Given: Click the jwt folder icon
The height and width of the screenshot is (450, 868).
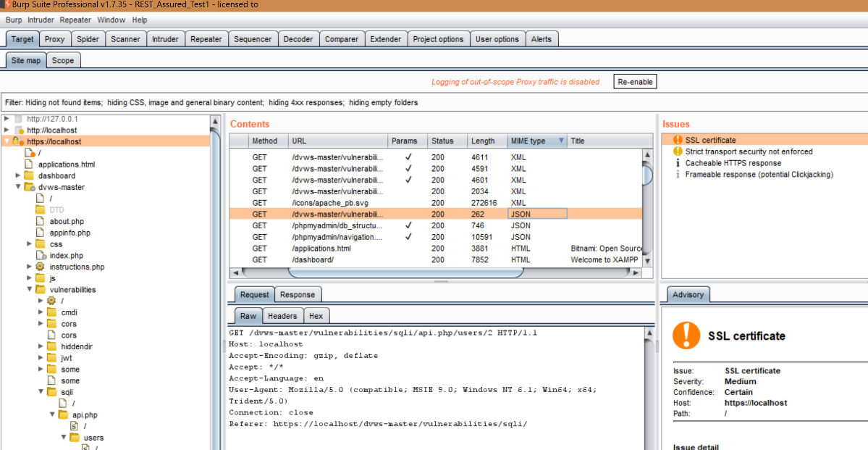Looking at the screenshot, I should pyautogui.click(x=51, y=358).
